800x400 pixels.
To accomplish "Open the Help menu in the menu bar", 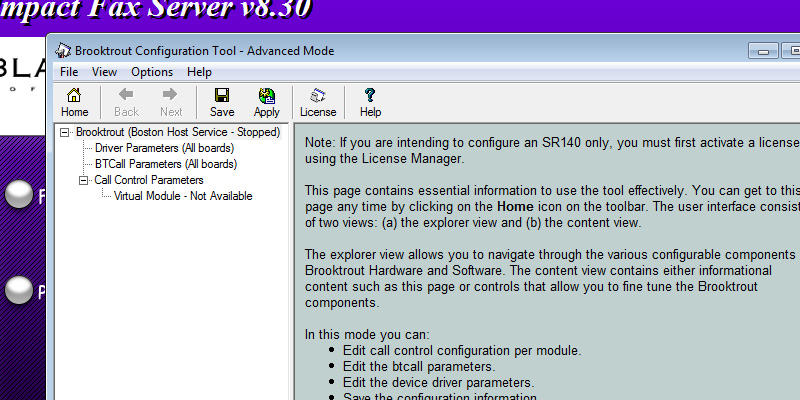I will [199, 72].
